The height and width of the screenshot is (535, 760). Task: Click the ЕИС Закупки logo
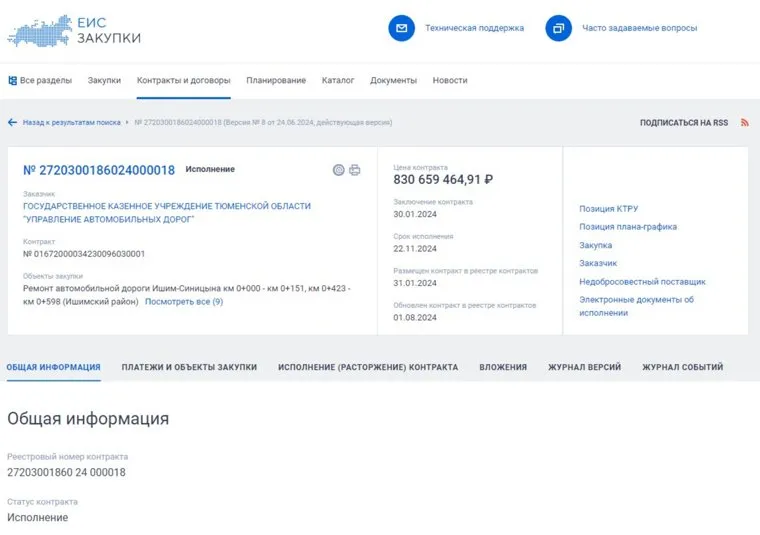74,30
